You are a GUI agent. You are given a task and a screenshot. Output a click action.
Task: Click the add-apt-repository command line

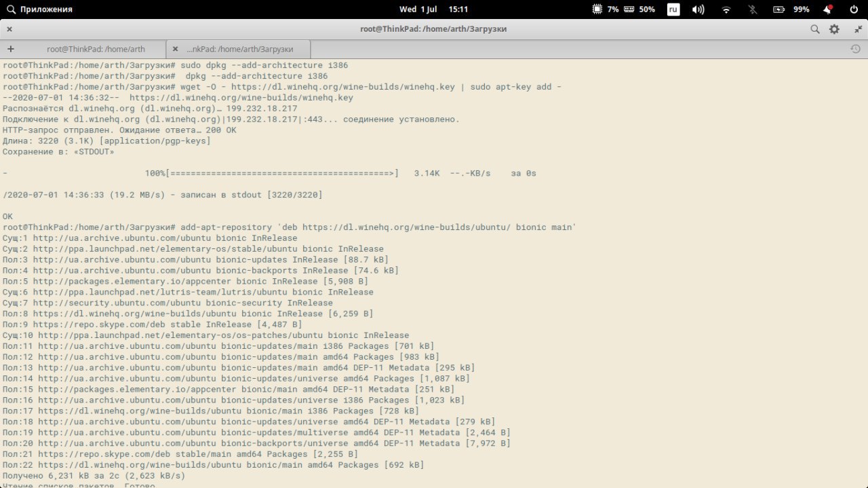click(290, 227)
